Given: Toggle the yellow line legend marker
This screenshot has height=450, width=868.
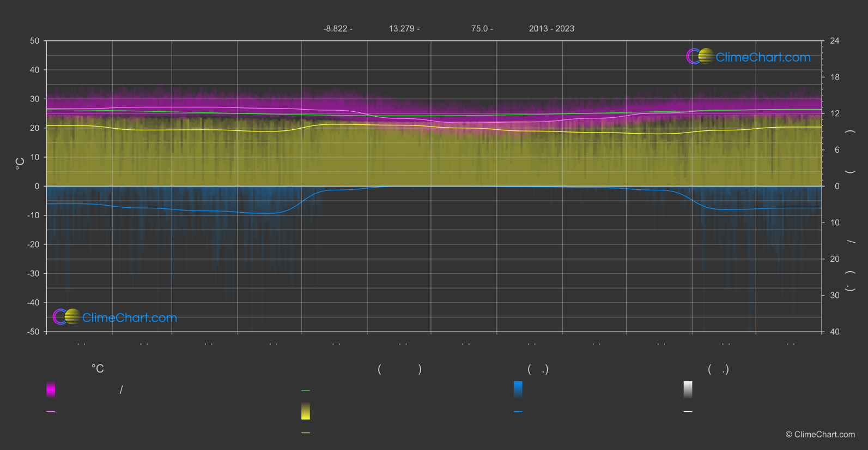Looking at the screenshot, I should tap(306, 433).
